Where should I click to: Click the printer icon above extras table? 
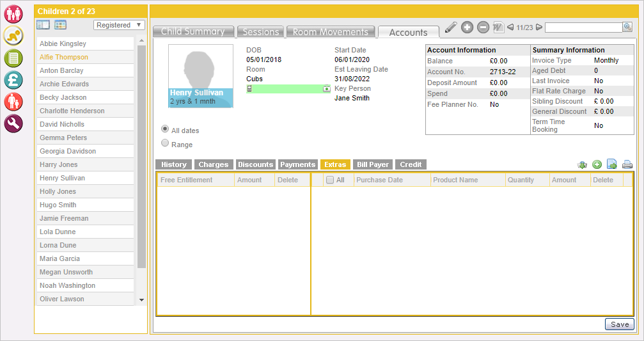click(627, 164)
